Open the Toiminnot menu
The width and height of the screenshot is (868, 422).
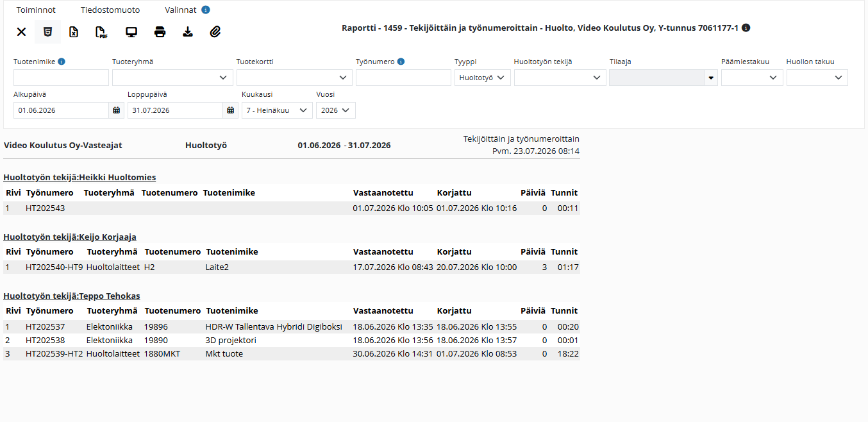click(36, 10)
